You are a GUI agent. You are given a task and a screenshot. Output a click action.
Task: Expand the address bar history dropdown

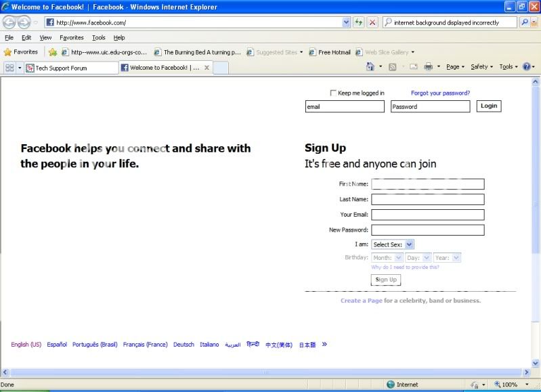click(x=347, y=22)
